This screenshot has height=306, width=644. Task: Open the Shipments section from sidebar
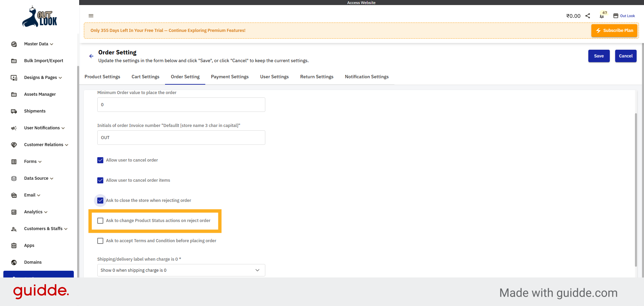pos(35,111)
